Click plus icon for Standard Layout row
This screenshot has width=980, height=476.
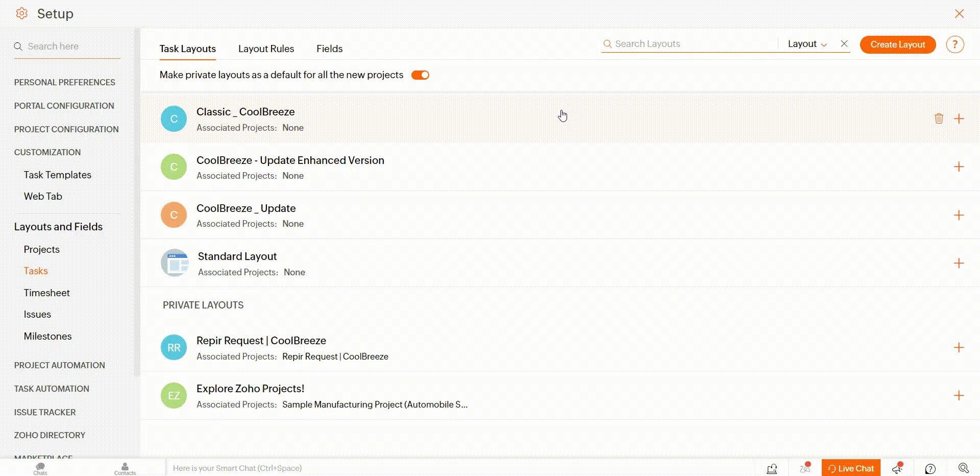click(x=959, y=264)
